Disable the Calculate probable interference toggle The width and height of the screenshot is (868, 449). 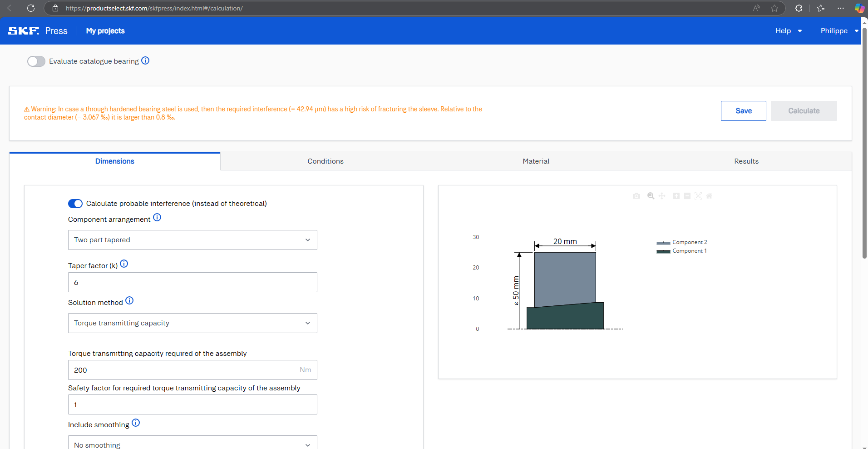click(x=75, y=204)
